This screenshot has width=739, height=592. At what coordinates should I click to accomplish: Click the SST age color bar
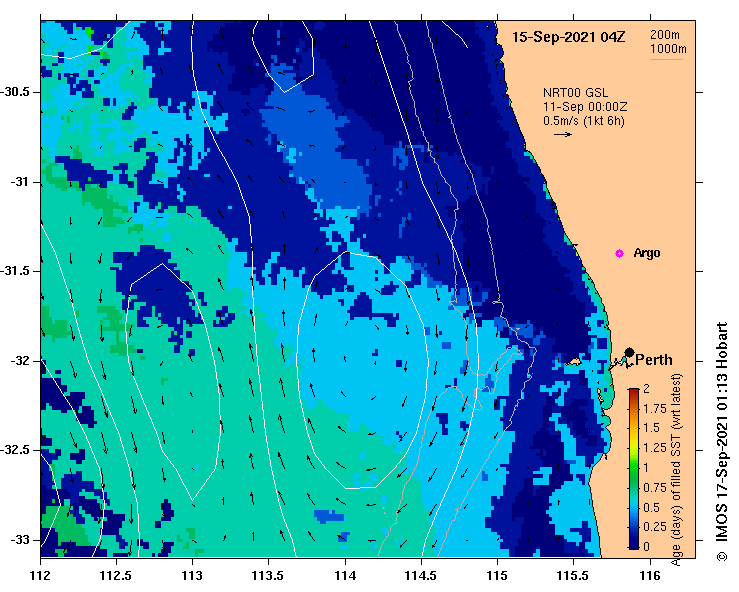coord(634,469)
